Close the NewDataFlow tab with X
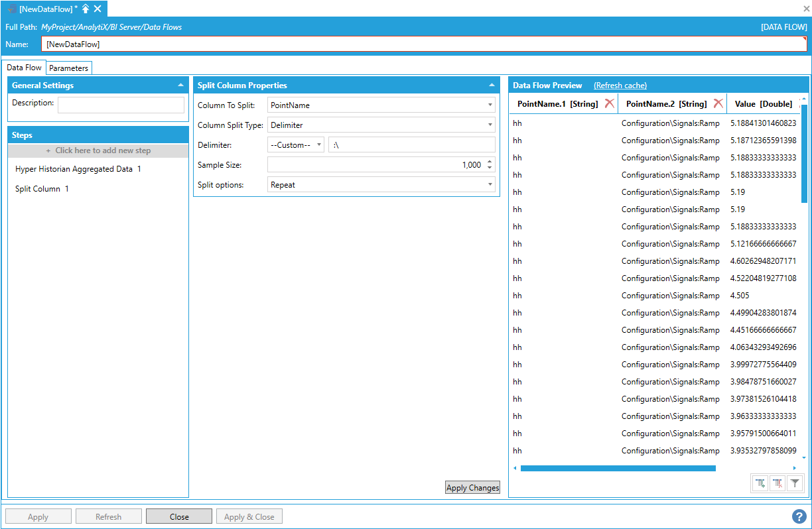Screen dimensions: 812x529 pos(98,9)
